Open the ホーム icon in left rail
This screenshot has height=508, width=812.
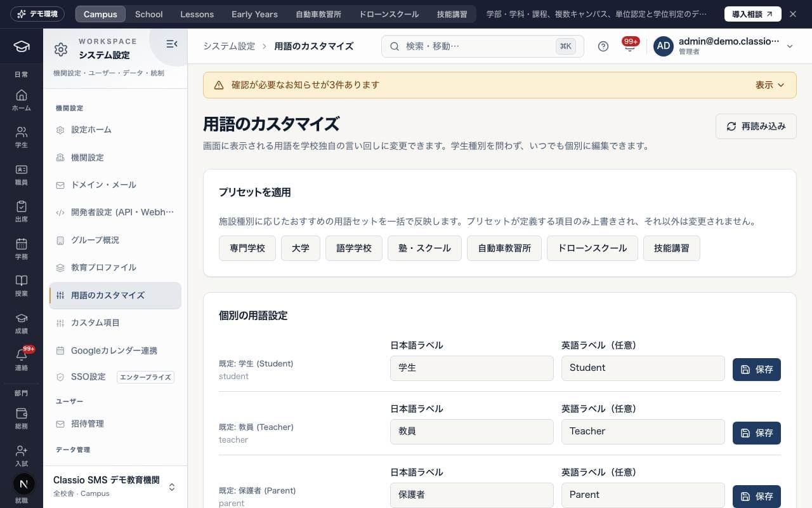[x=21, y=100]
